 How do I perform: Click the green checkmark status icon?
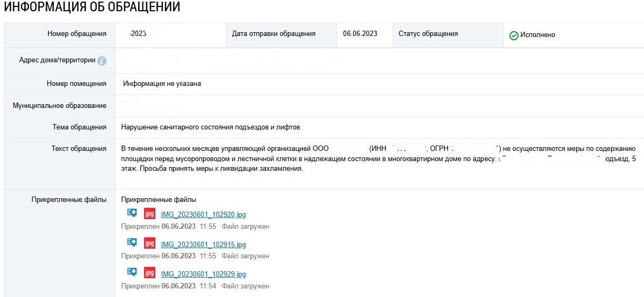pos(513,35)
